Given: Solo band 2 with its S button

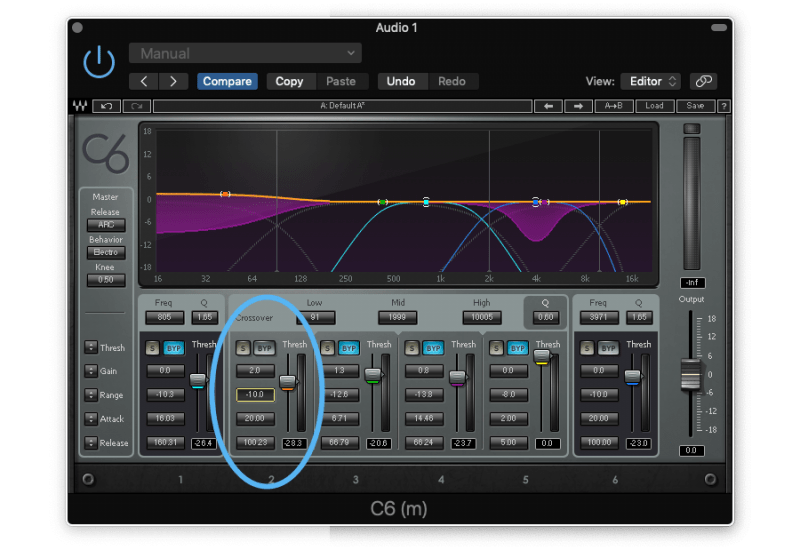Looking at the screenshot, I should tap(243, 348).
